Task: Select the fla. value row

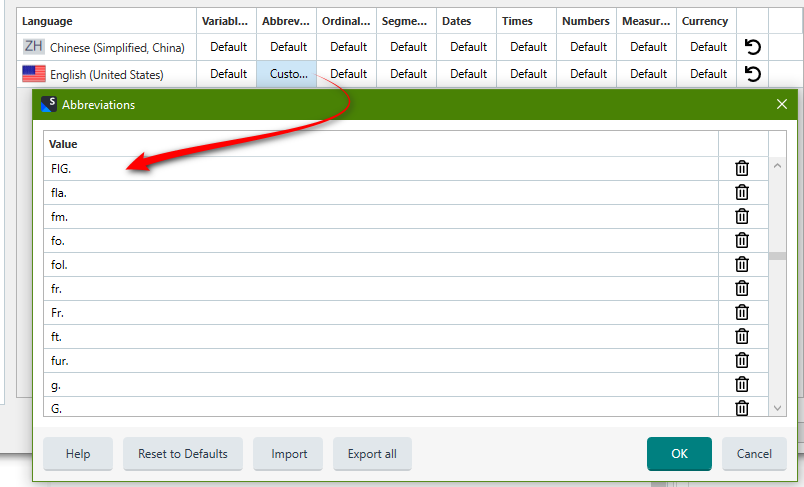Action: [380, 192]
